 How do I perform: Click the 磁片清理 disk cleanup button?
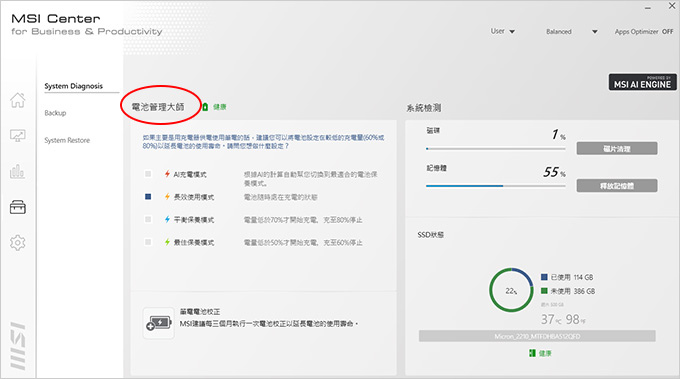click(x=617, y=148)
